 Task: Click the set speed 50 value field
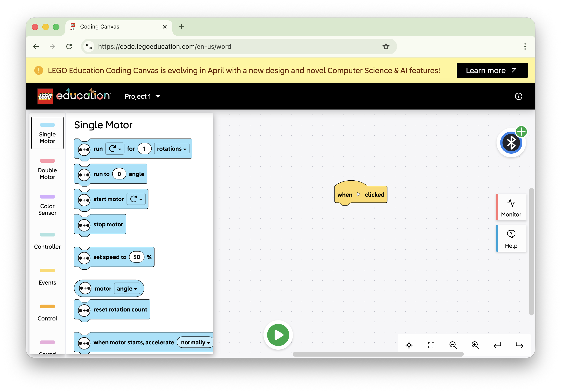137,257
